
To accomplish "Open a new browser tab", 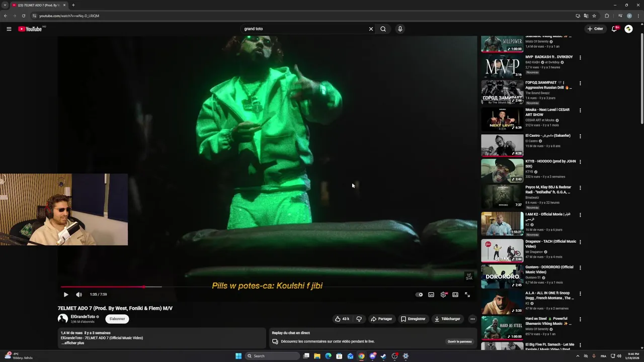I will [73, 5].
